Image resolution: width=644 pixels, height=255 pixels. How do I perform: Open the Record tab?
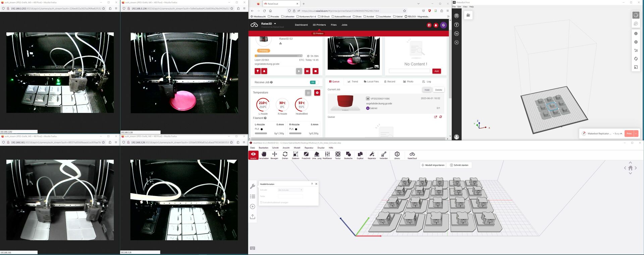[x=390, y=81]
